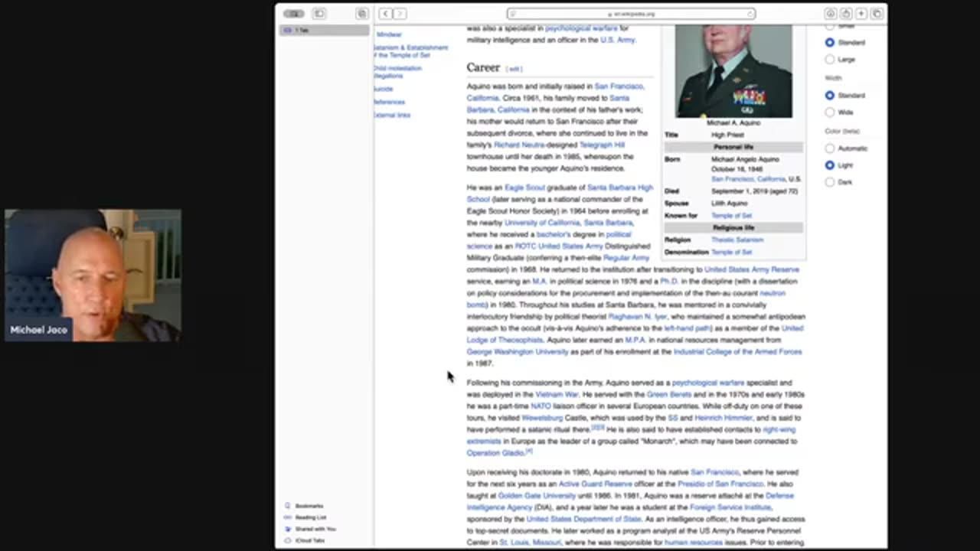This screenshot has height=551, width=980.
Task: Reload the page in address bar
Action: (750, 14)
